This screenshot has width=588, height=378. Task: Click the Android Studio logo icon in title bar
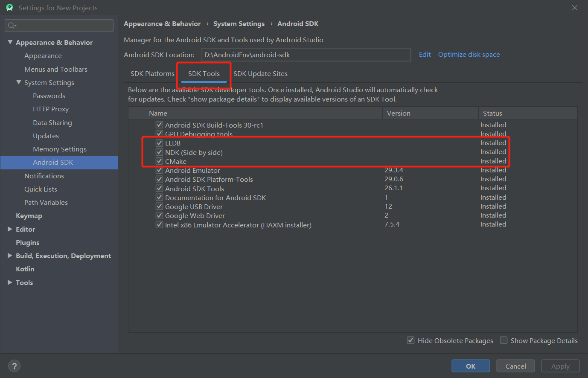pos(9,8)
